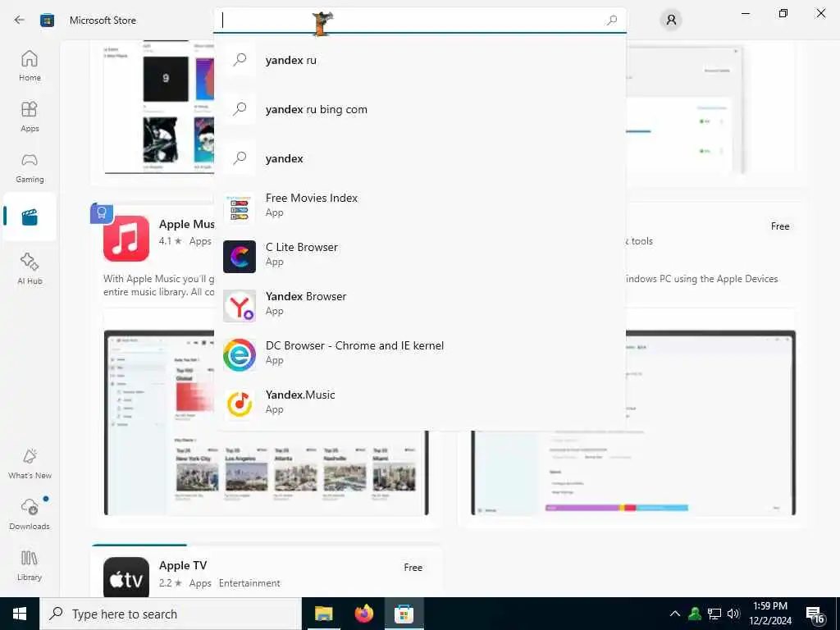Click the Yandex.Music app icon
The width and height of the screenshot is (840, 630).
[x=240, y=404]
